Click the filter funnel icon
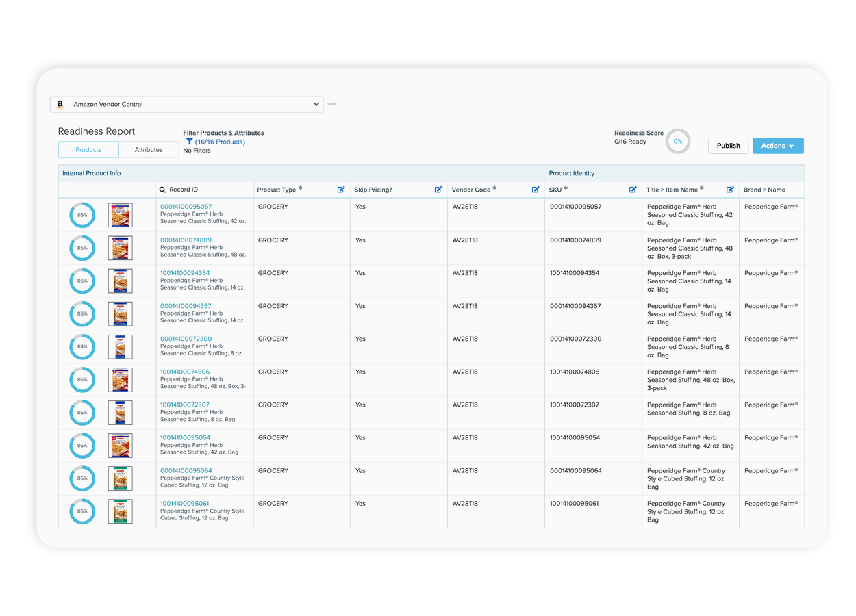Screen dimensions: 856x616 tap(190, 142)
